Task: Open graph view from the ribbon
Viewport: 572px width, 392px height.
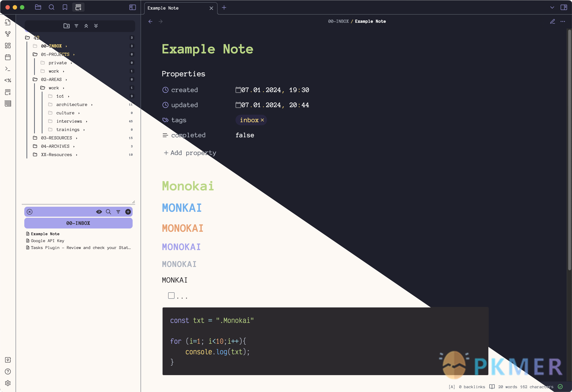Action: [x=8, y=34]
